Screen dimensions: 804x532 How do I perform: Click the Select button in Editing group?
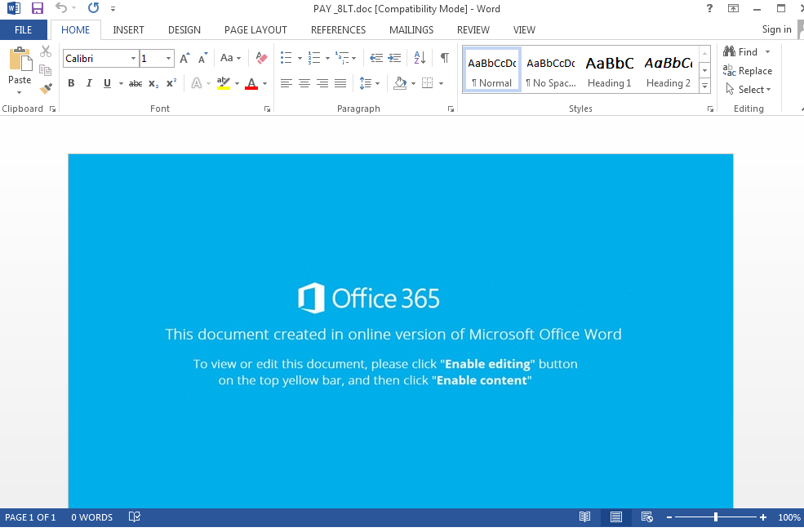point(748,90)
